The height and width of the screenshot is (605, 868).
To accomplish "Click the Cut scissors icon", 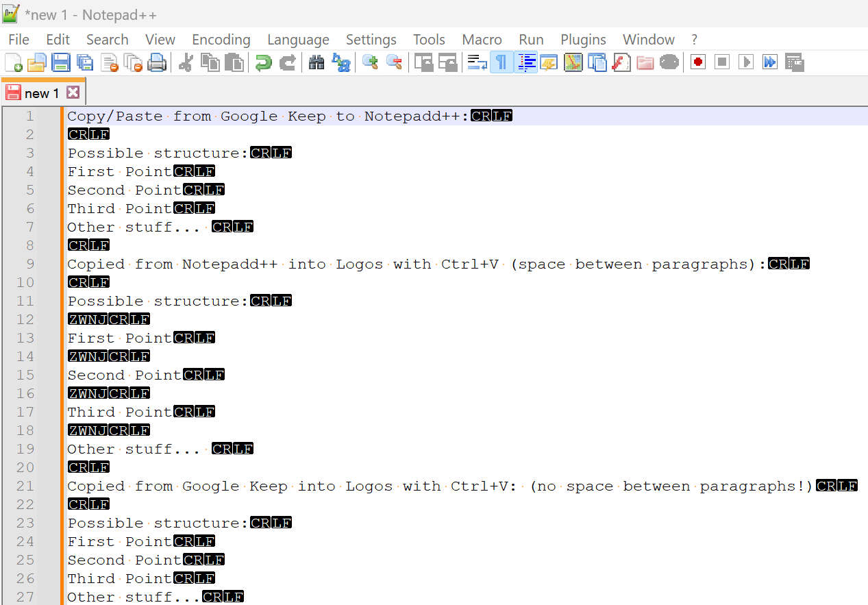I will [x=186, y=63].
